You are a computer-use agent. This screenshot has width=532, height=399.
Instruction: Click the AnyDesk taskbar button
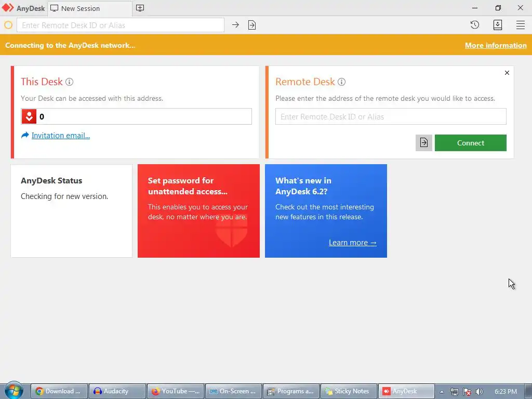(406, 391)
